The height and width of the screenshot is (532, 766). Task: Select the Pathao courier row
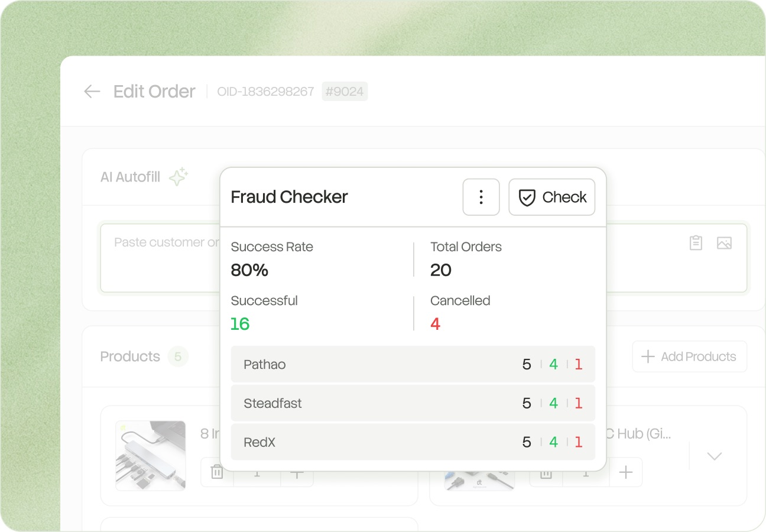click(x=413, y=364)
